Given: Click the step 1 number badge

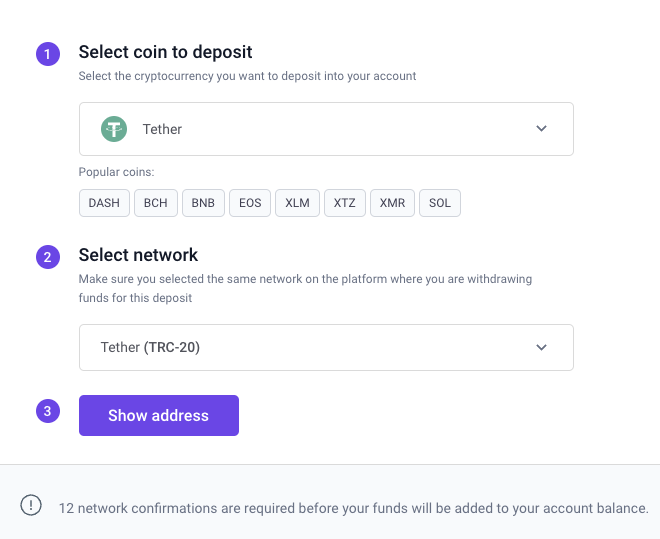Looking at the screenshot, I should tap(47, 54).
